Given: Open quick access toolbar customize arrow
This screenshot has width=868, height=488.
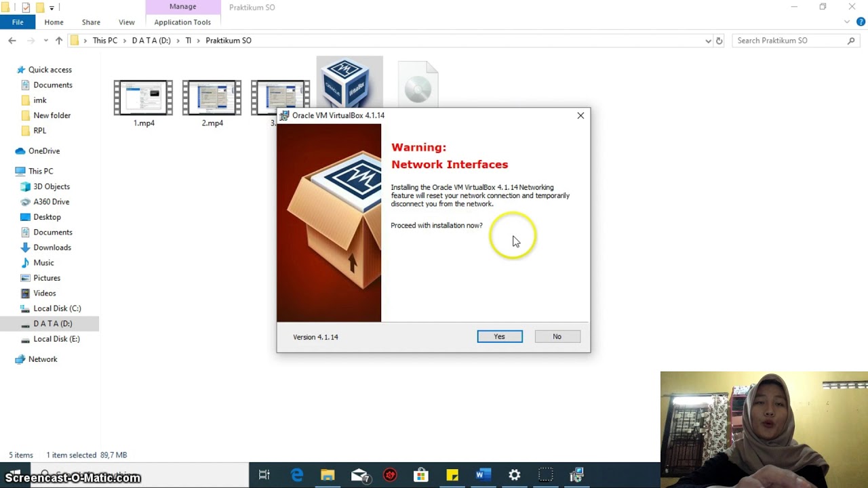Looking at the screenshot, I should click(52, 7).
